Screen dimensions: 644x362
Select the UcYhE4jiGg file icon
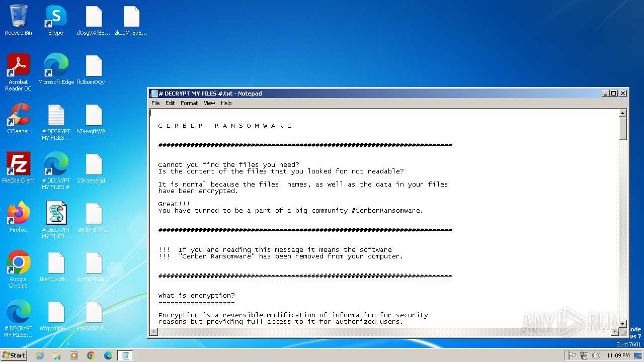(x=94, y=266)
